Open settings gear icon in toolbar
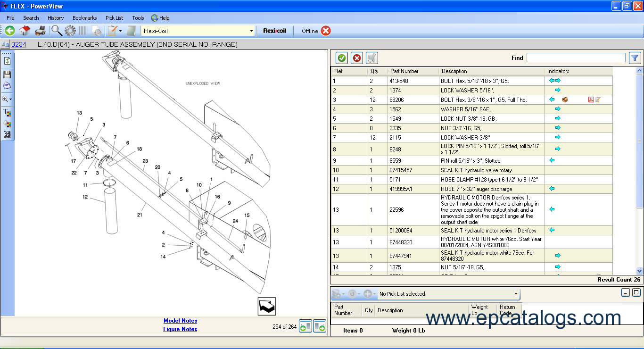 pyautogui.click(x=70, y=31)
